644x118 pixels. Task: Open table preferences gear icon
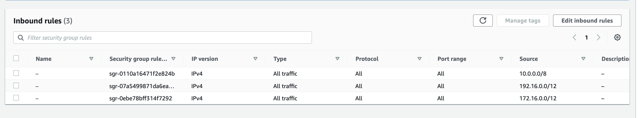pyautogui.click(x=617, y=37)
